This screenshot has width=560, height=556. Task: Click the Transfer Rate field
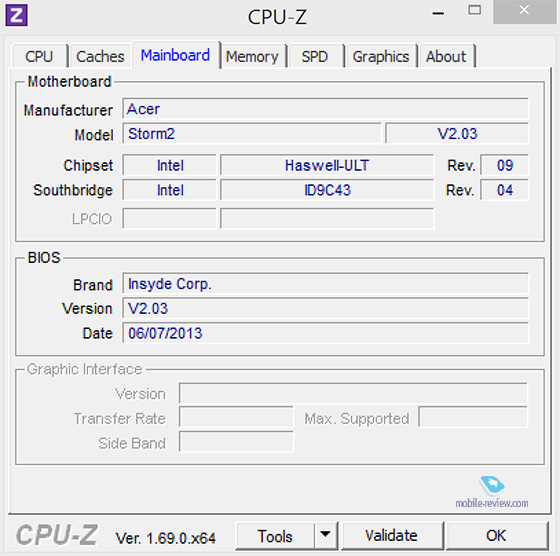[236, 417]
